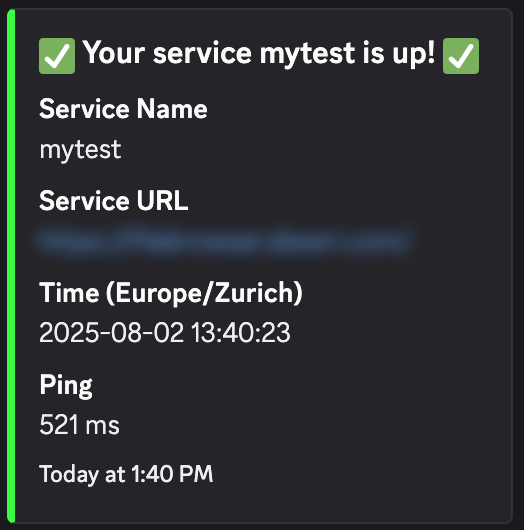Click the words 'is up!' in the title
Screen dimensions: 524x530
tap(399, 53)
